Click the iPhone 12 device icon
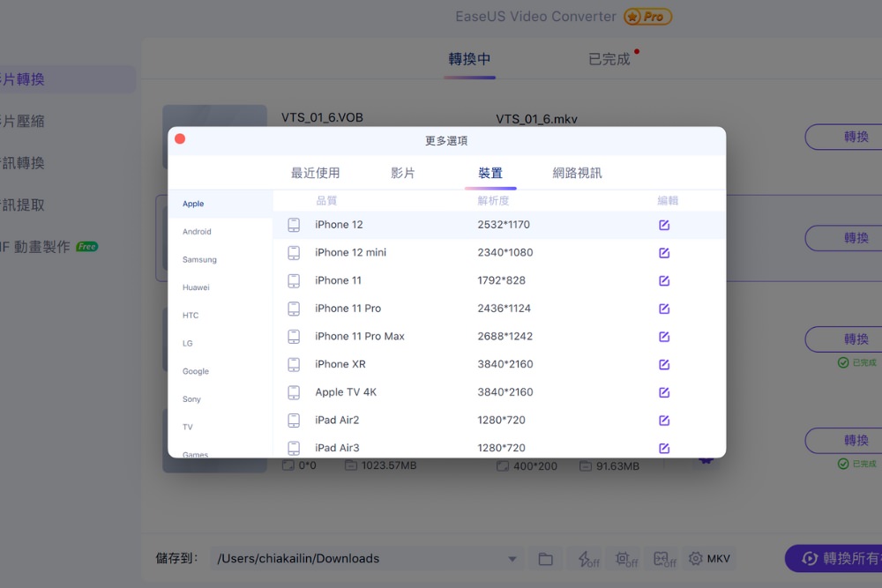 coord(294,225)
